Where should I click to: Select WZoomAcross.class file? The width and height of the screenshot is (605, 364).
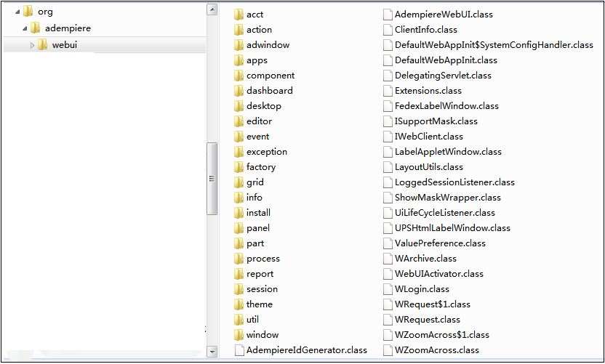pos(431,350)
